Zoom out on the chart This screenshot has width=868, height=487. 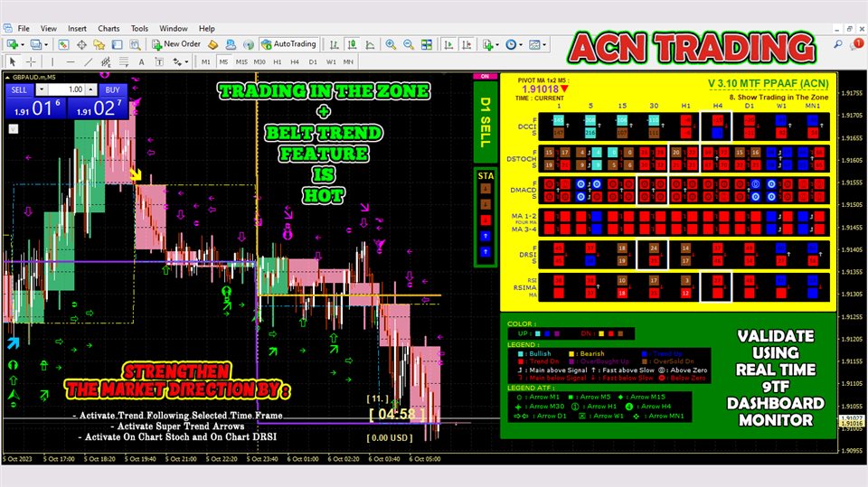(409, 44)
